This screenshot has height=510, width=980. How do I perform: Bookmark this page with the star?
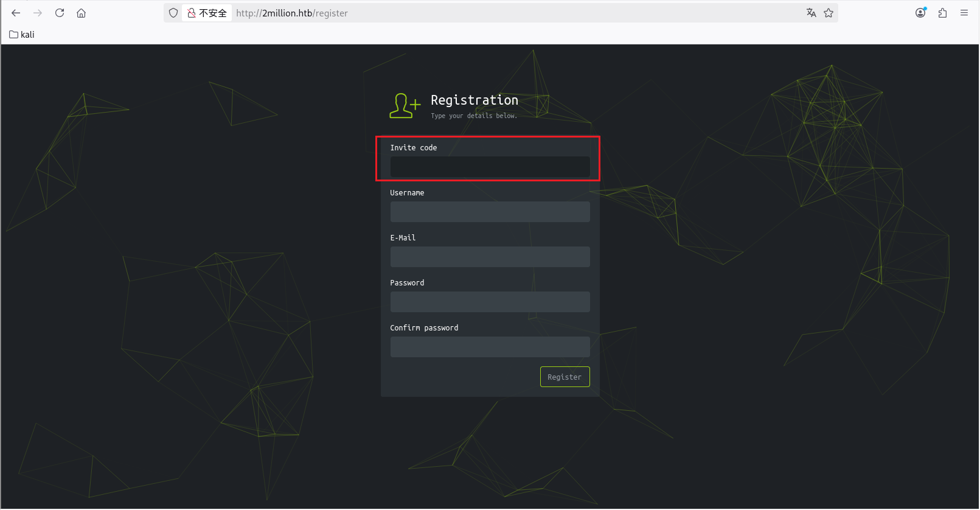(x=829, y=13)
